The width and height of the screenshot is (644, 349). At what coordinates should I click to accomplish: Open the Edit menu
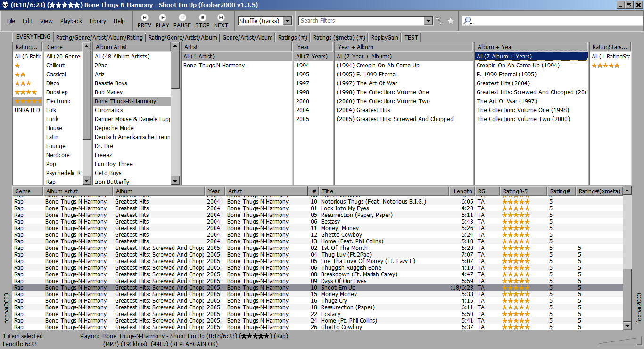(27, 21)
